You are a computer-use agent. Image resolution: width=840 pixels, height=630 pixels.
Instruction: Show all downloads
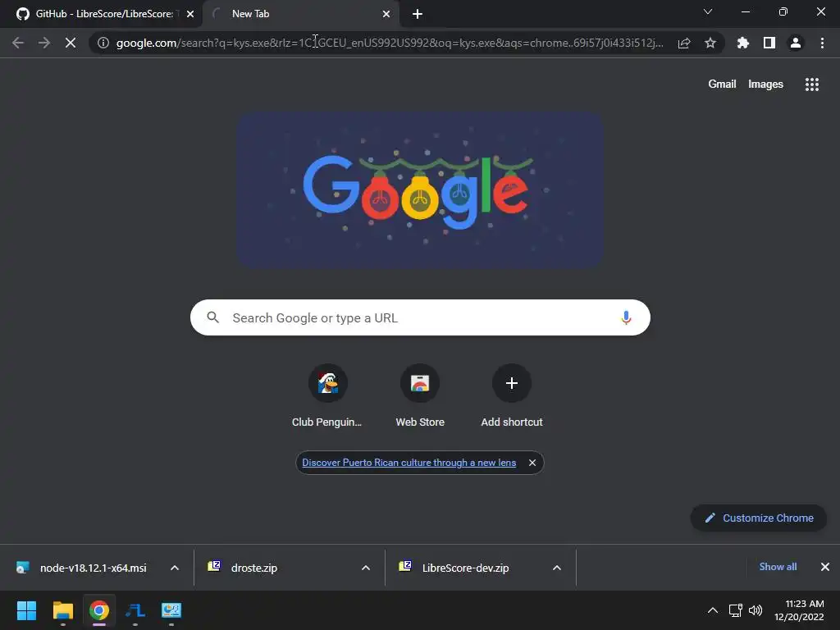[x=778, y=567]
